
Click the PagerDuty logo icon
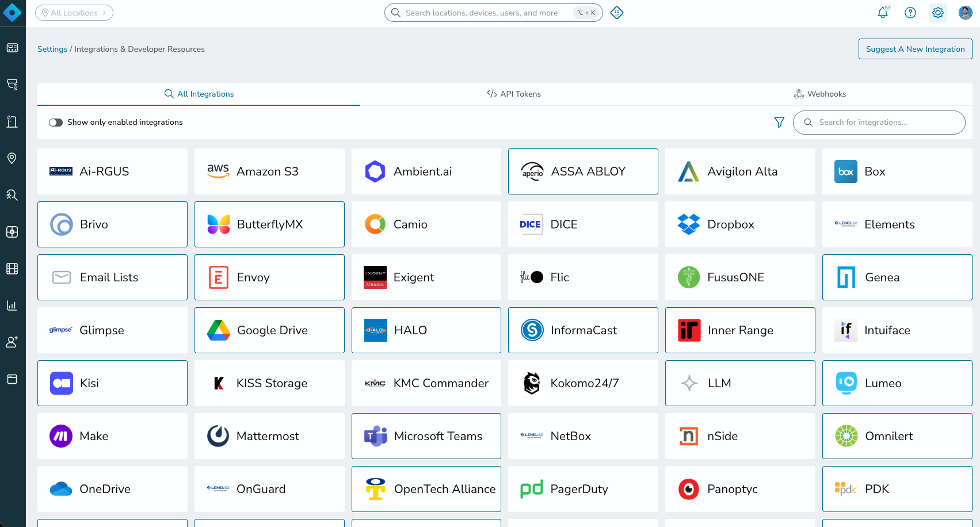coord(532,489)
